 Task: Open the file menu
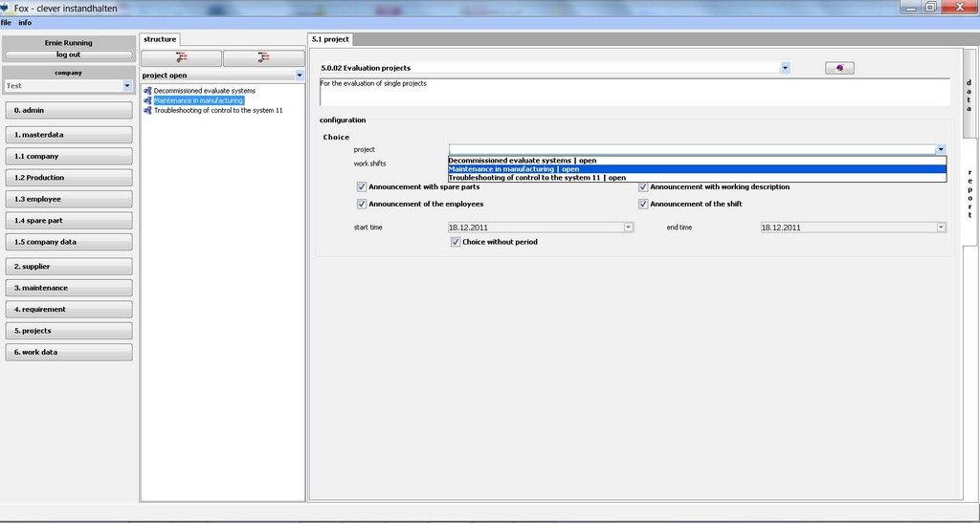6,22
